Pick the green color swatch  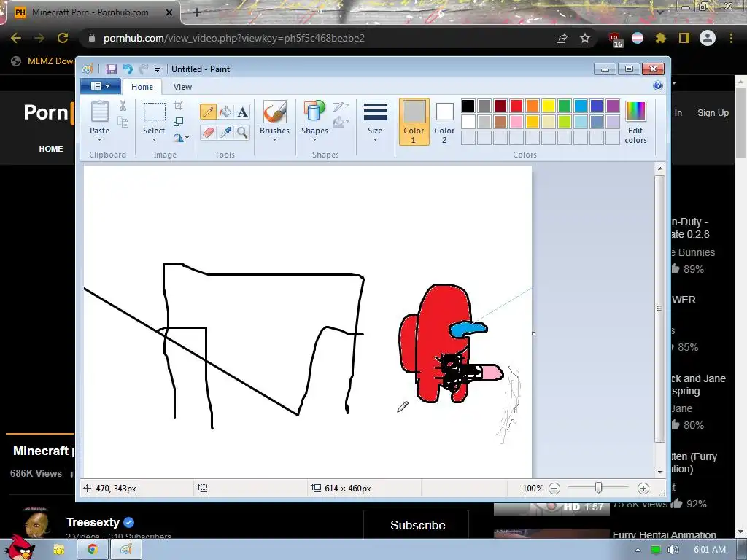564,106
